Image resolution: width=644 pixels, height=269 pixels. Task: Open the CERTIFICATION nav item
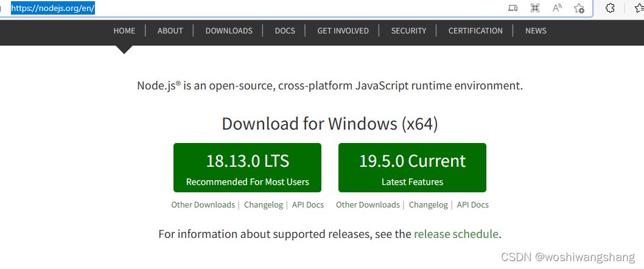point(475,31)
